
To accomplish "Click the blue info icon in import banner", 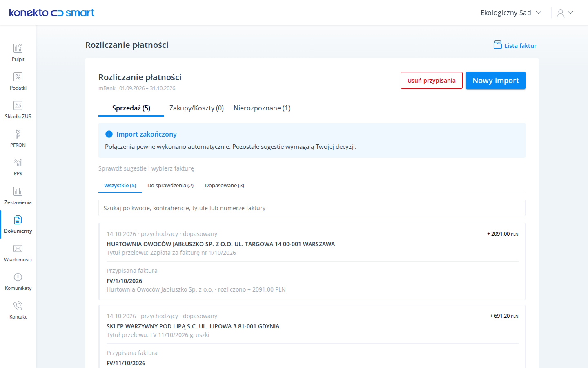I will pyautogui.click(x=109, y=134).
